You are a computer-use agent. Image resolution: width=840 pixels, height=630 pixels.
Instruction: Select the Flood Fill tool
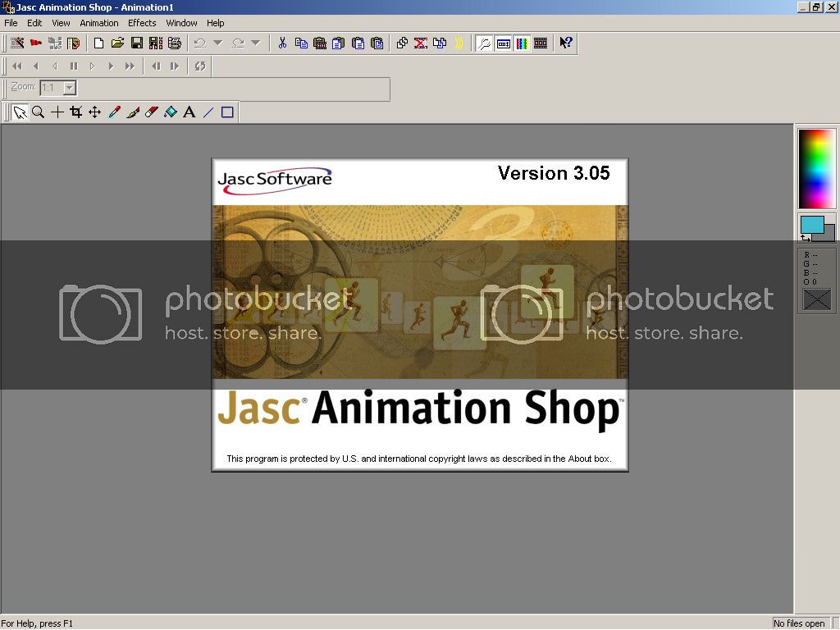coord(170,112)
